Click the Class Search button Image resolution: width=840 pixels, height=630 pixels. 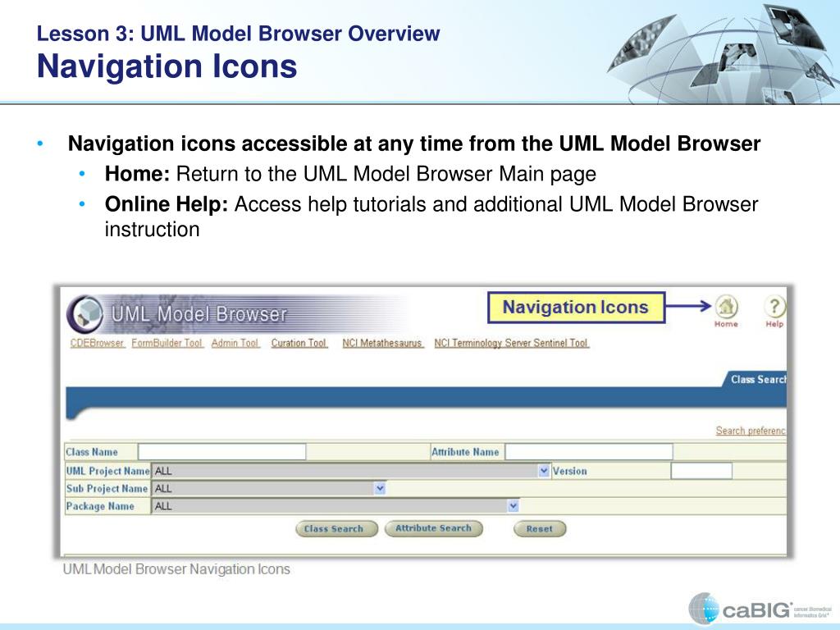(x=336, y=529)
